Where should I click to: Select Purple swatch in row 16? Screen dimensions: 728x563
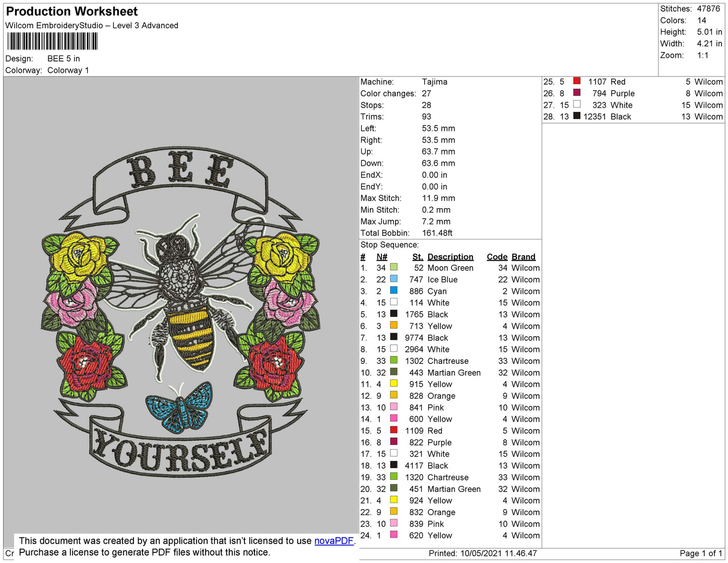(393, 442)
